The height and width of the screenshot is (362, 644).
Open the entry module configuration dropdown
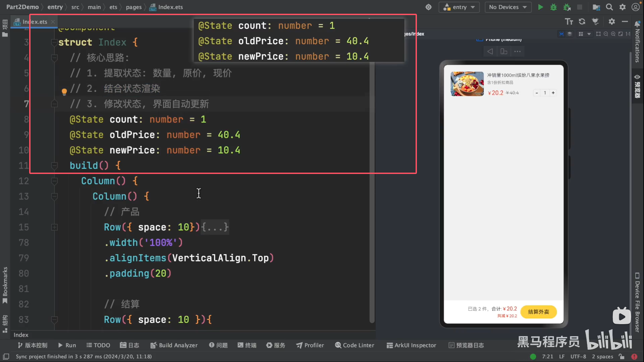click(x=459, y=7)
